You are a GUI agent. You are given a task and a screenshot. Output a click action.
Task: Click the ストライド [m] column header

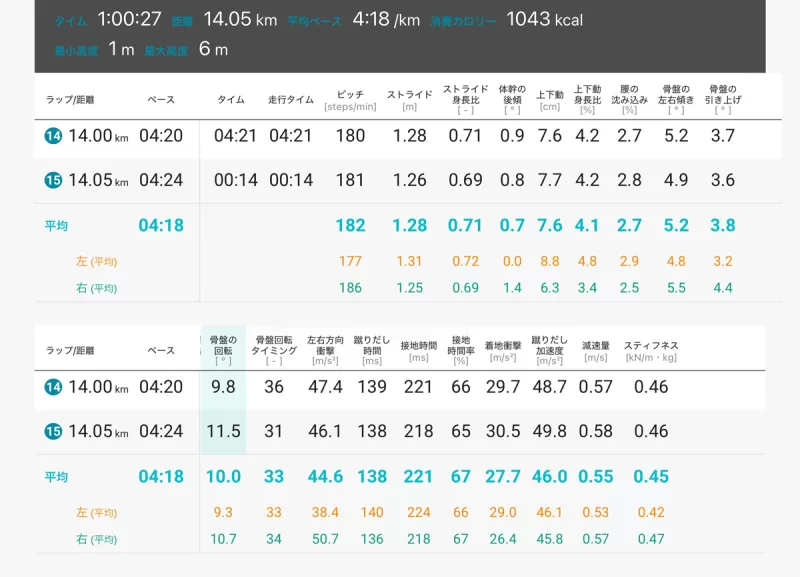coord(409,99)
